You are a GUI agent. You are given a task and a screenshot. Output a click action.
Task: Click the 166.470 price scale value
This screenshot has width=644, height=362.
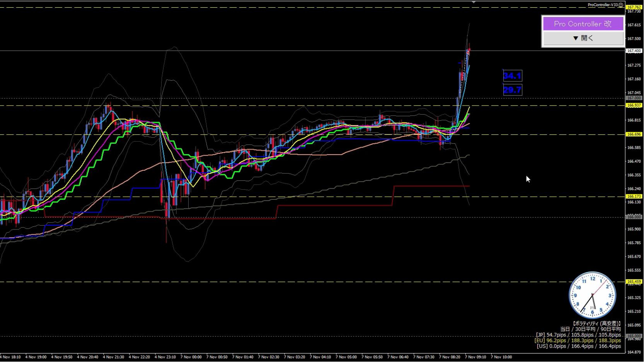[634, 161]
